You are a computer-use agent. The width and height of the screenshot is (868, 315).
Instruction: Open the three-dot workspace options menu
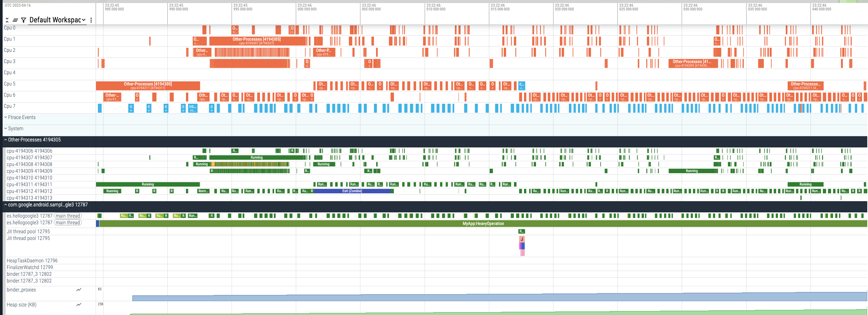[x=91, y=20]
